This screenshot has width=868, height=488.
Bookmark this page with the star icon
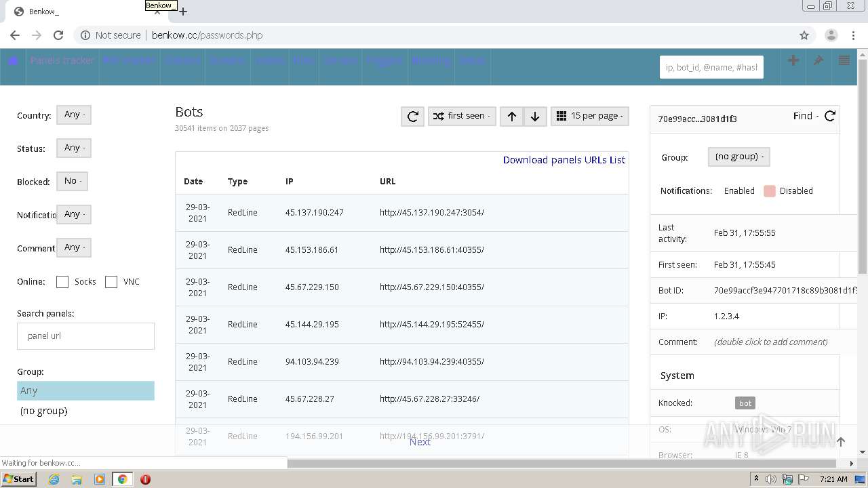804,35
